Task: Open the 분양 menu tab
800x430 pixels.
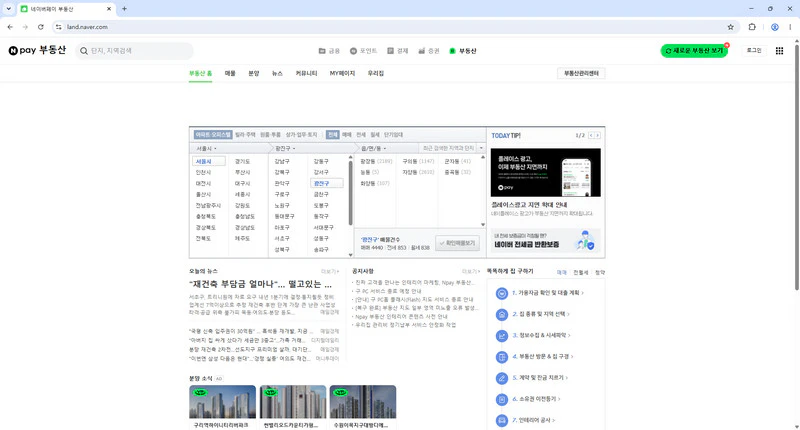Action: point(254,73)
